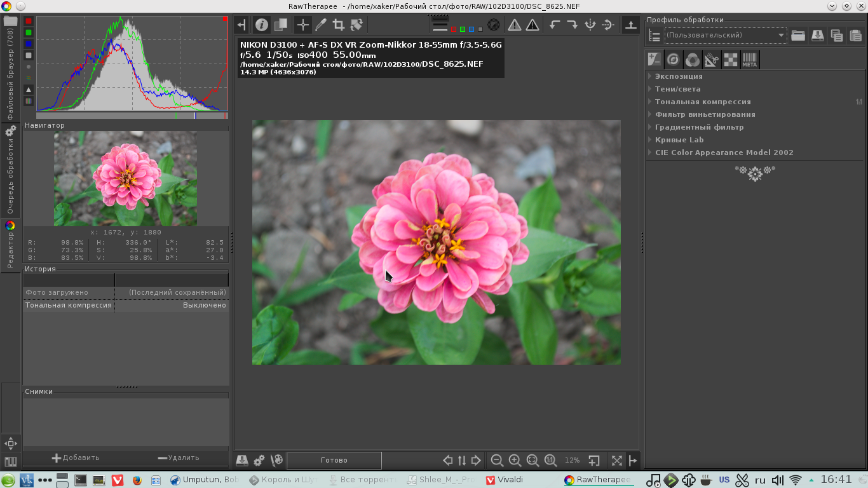Click Удалить to delete a snapshot

(x=179, y=457)
